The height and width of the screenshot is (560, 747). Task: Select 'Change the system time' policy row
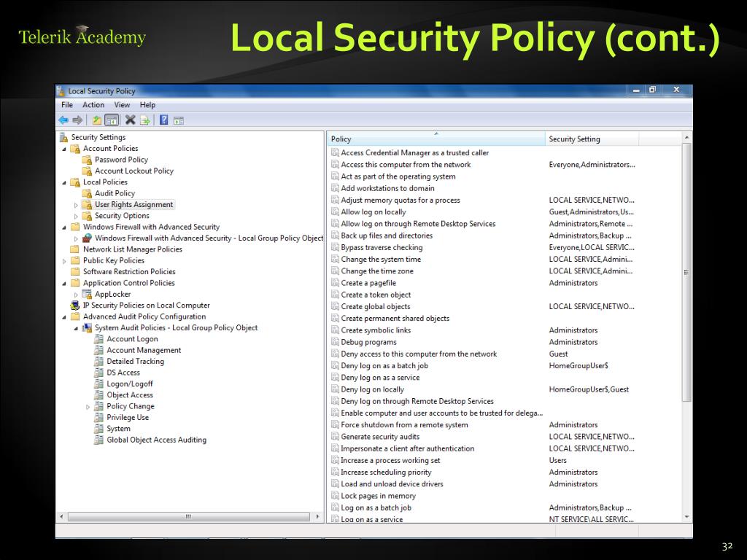coord(483,260)
